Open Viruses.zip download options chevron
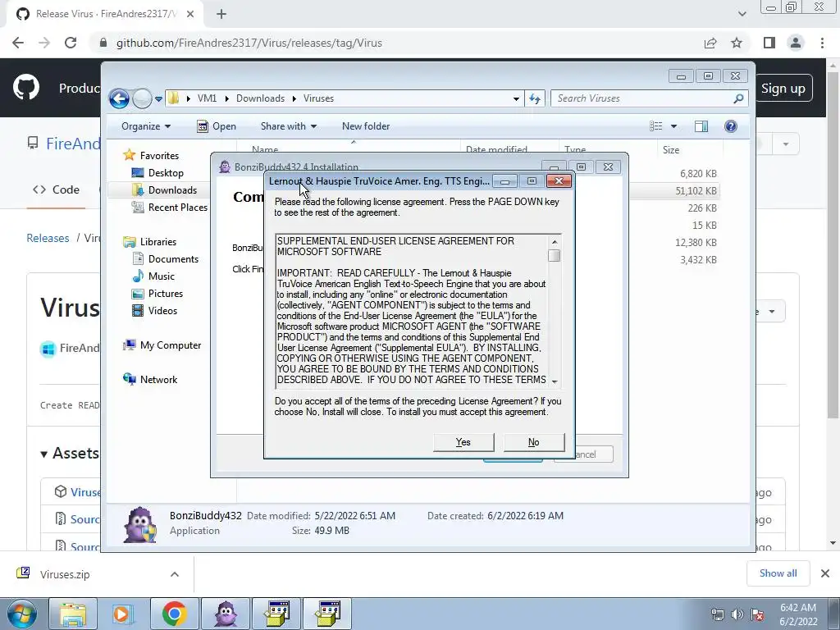Viewport: 840px width, 630px height. coord(175,574)
